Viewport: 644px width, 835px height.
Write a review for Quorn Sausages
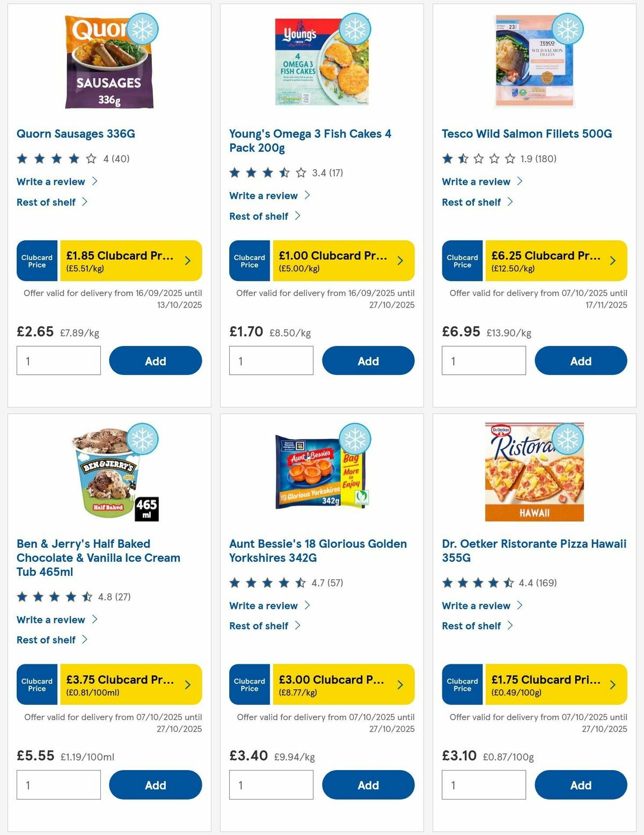50,181
